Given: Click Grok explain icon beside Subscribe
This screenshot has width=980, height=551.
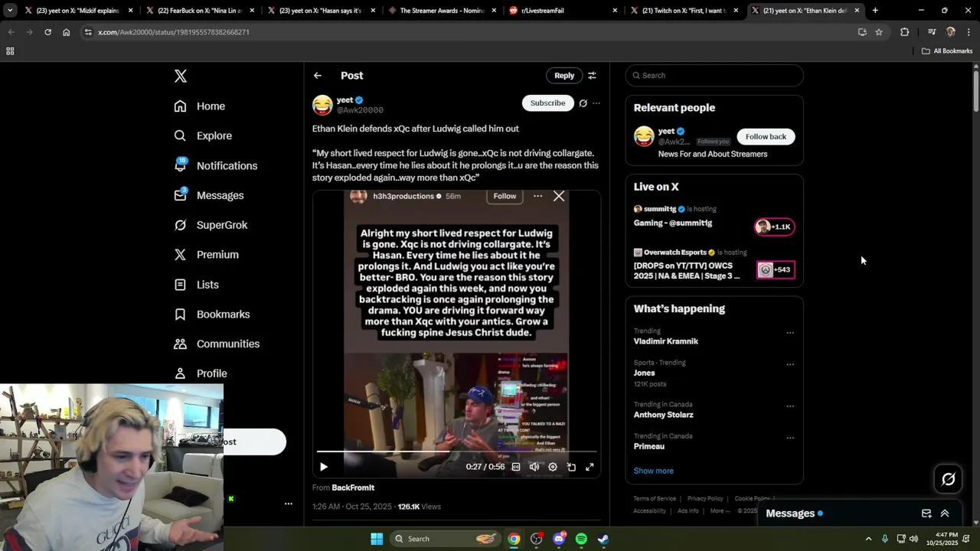Looking at the screenshot, I should [x=583, y=103].
